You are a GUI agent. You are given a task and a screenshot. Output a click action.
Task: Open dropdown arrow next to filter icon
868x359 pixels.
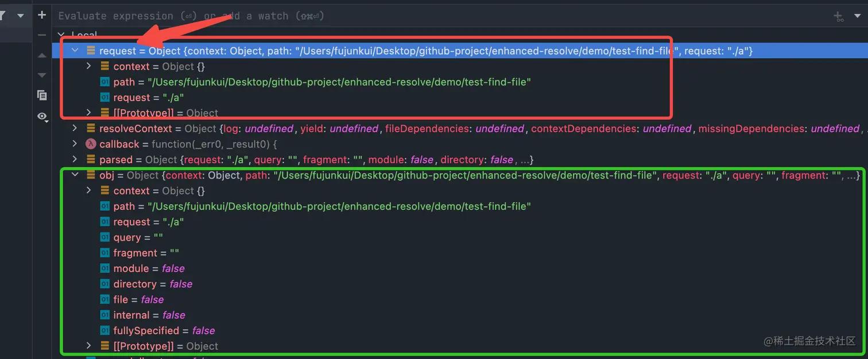21,16
